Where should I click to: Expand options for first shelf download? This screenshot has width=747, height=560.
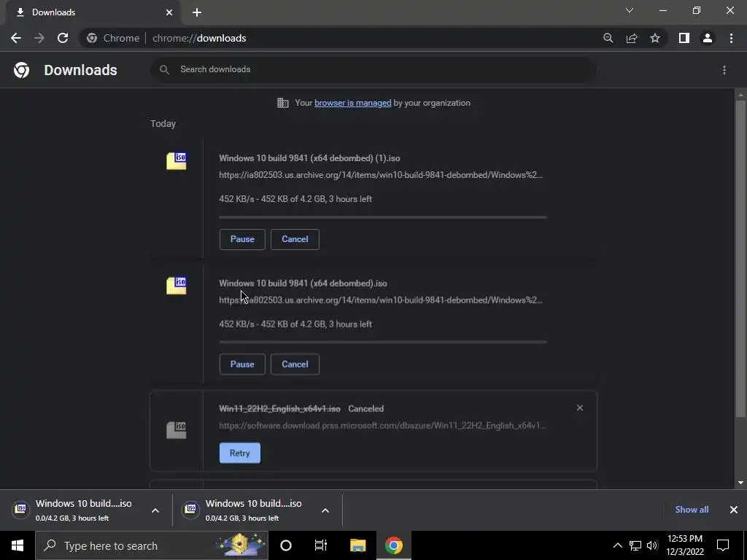pos(155,510)
